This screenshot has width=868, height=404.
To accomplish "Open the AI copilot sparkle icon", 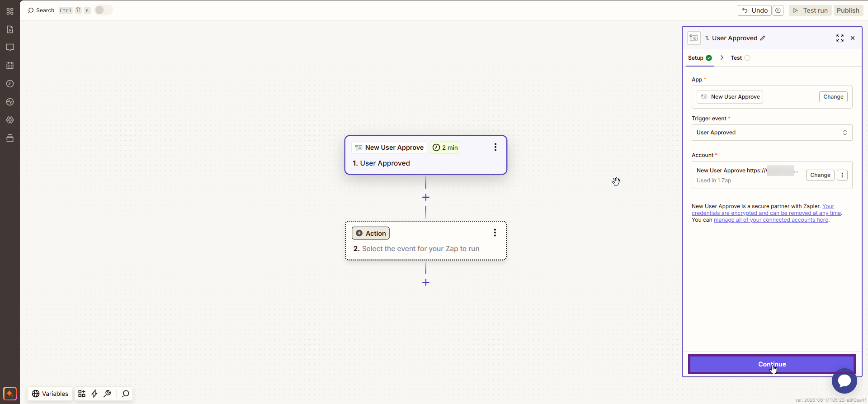I will [x=10, y=393].
